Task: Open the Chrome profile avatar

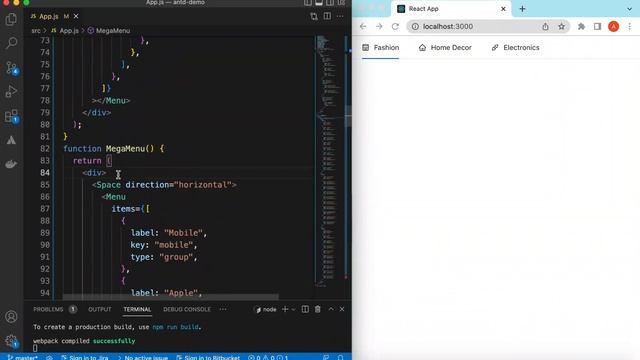Action: (613, 26)
